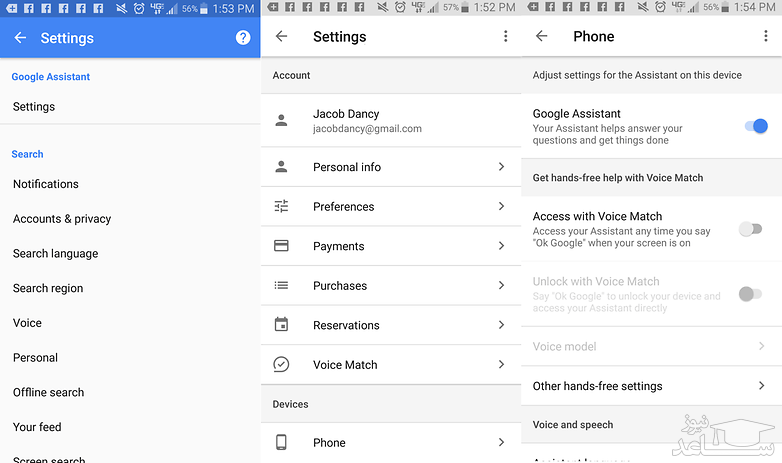The image size is (782, 463).
Task: Open Accounts & privacy settings
Action: click(x=62, y=219)
